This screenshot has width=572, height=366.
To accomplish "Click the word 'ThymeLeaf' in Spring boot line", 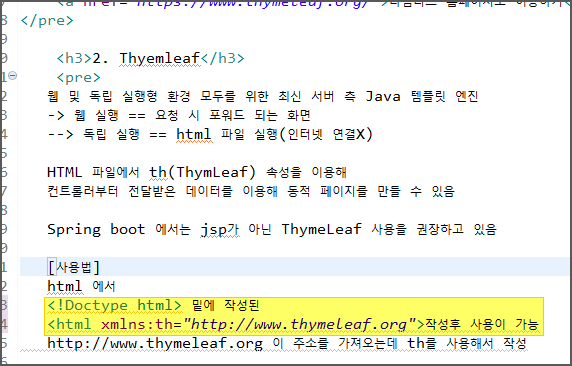I will click(322, 229).
